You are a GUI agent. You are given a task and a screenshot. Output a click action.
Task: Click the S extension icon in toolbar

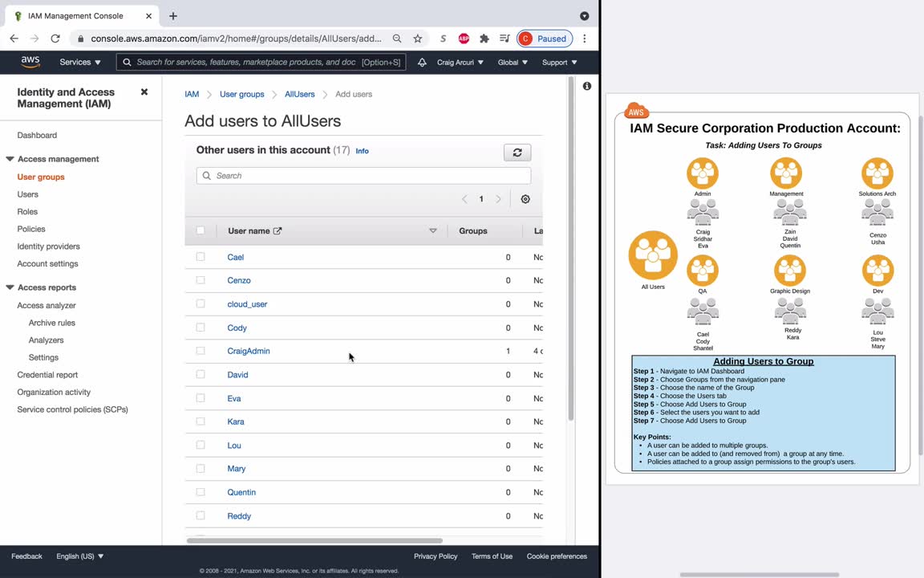pyautogui.click(x=443, y=39)
